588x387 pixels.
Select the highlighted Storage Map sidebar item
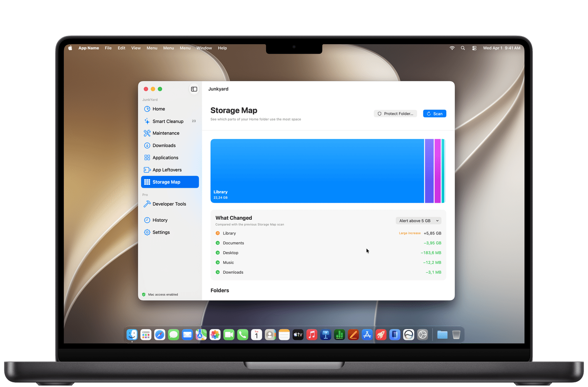click(x=170, y=182)
